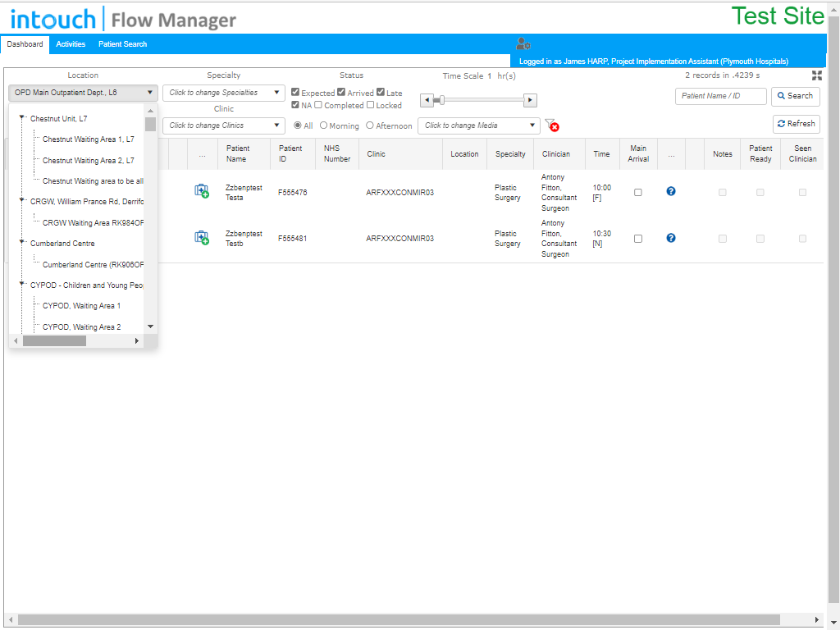Click the location list scroll-down arrow
840x630 pixels.
pyautogui.click(x=151, y=326)
